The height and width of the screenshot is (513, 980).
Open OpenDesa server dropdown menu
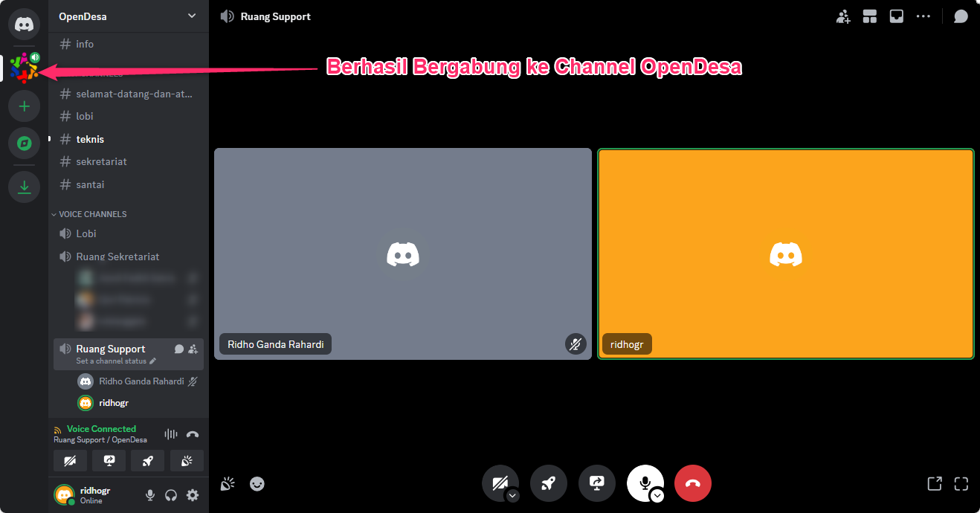tap(192, 16)
